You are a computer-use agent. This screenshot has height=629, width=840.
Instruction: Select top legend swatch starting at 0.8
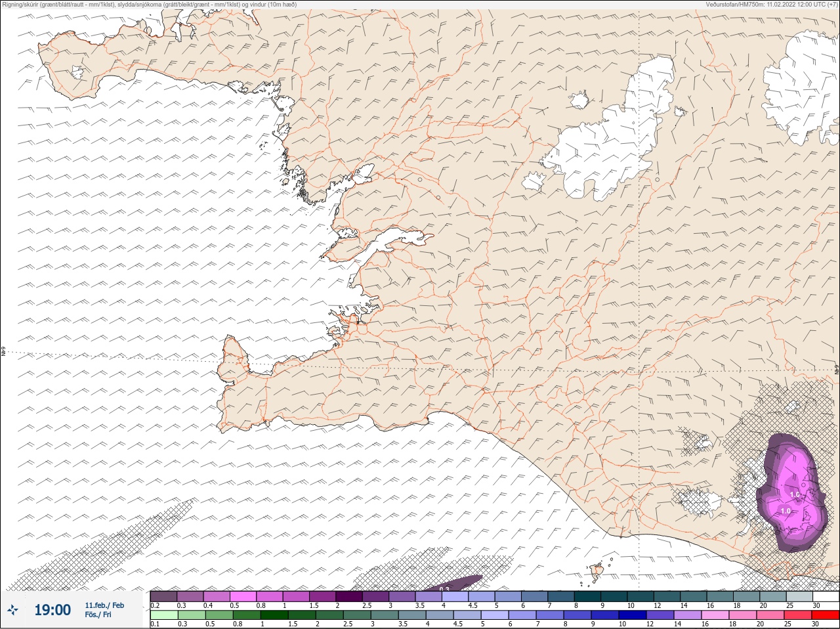pos(270,596)
